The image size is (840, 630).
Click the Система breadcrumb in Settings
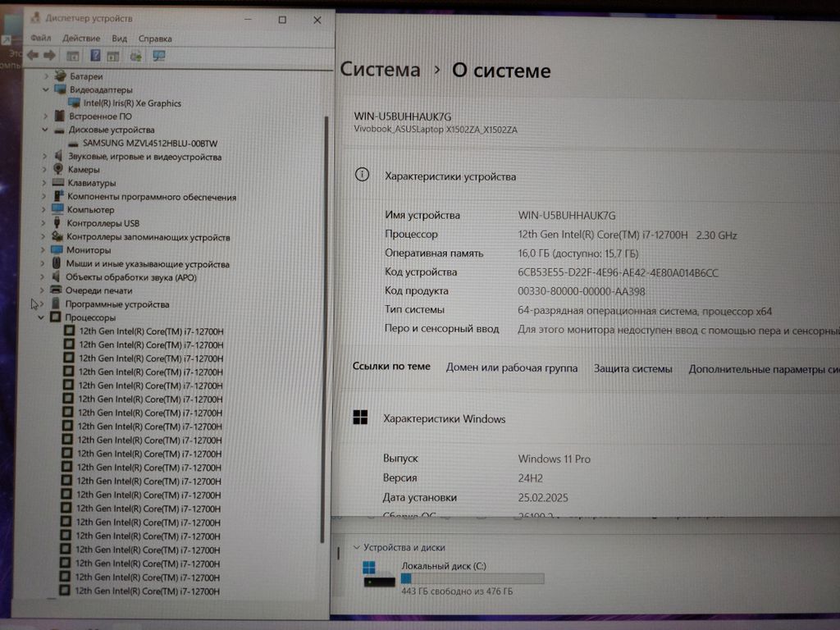[380, 70]
